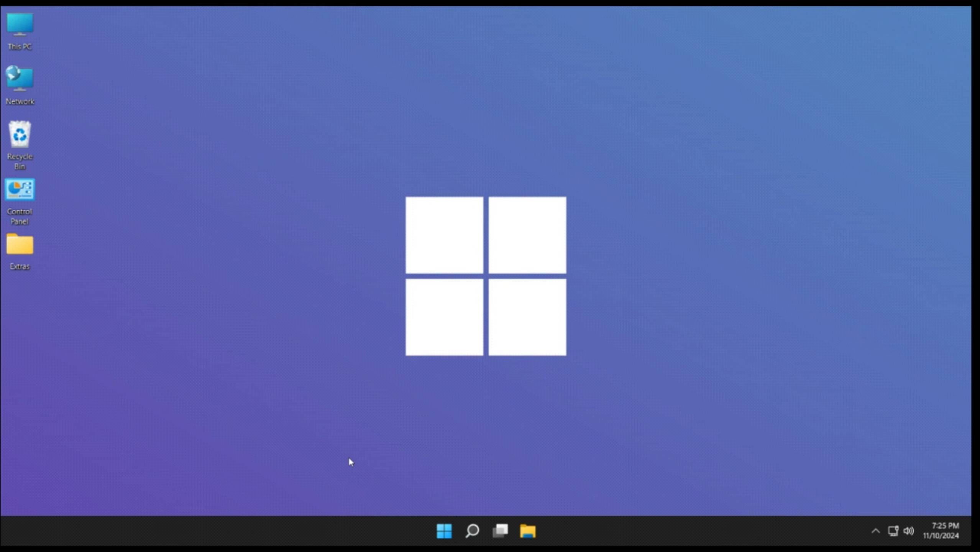Viewport: 980px width, 552px height.
Task: Click the date 11/10/2024 in the tray
Action: click(941, 536)
